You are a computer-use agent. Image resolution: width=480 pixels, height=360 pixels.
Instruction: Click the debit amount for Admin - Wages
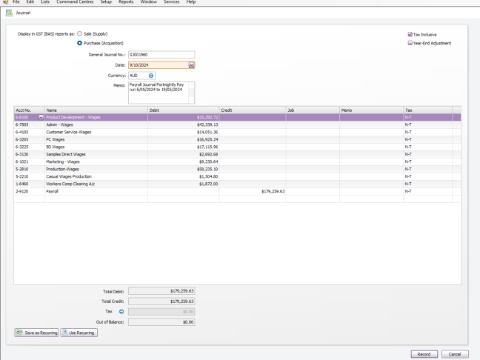coord(208,125)
